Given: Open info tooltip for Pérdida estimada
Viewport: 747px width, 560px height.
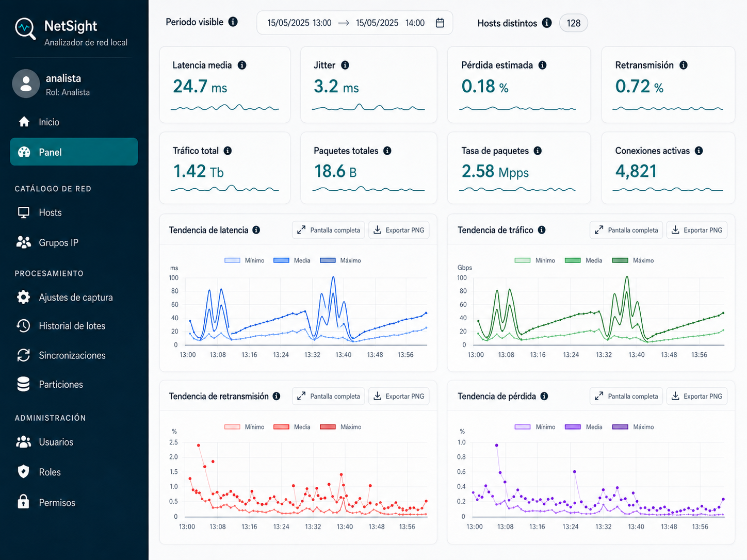Looking at the screenshot, I should tap(542, 65).
